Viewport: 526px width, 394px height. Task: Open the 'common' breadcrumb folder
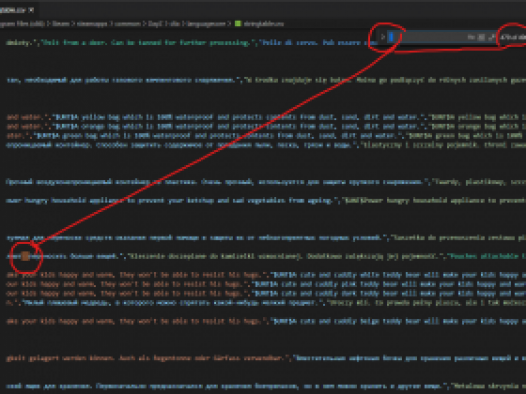[x=127, y=24]
